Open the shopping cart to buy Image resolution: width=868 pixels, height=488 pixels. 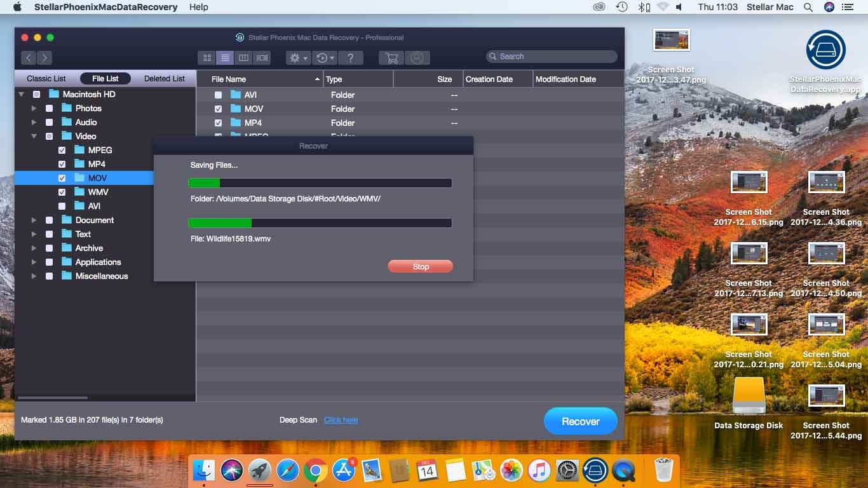point(392,58)
